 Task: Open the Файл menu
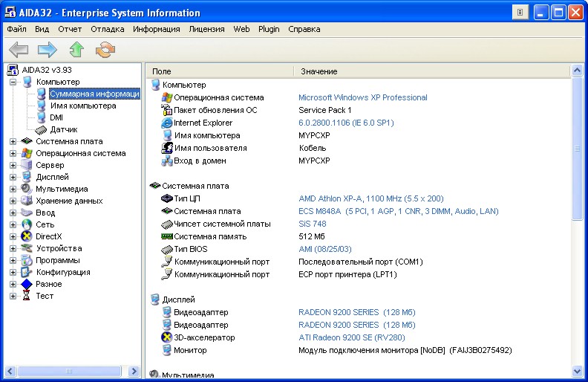click(x=17, y=29)
